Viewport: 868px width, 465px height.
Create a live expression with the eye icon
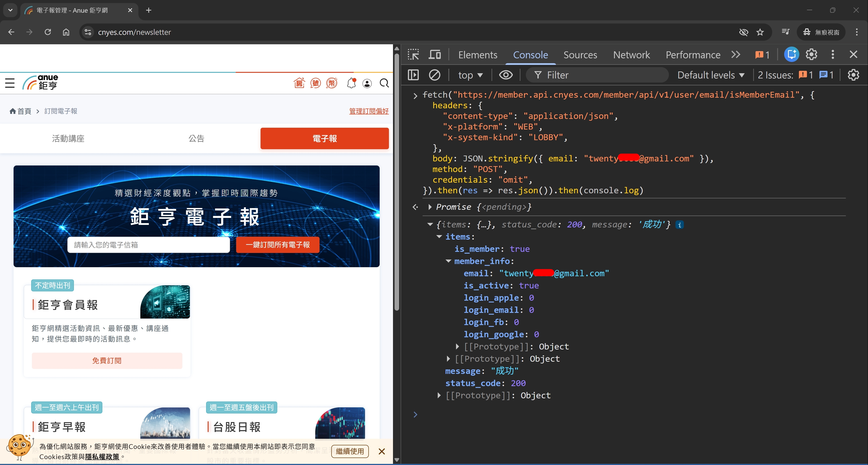[506, 75]
